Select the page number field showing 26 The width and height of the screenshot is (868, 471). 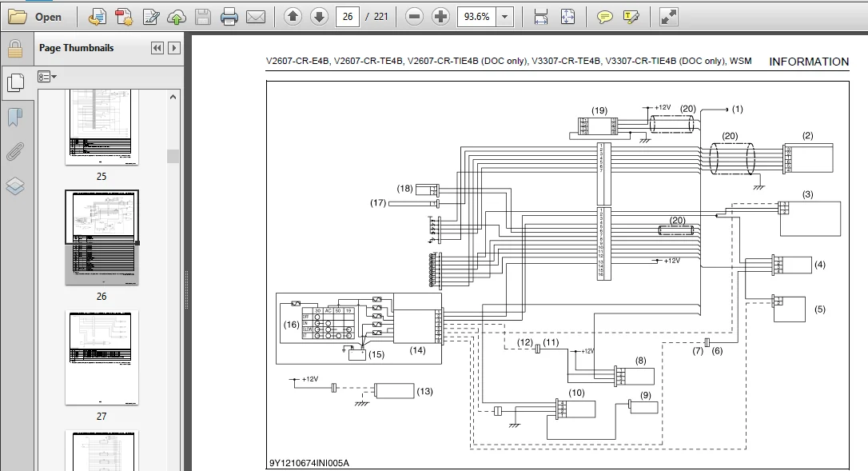click(348, 17)
